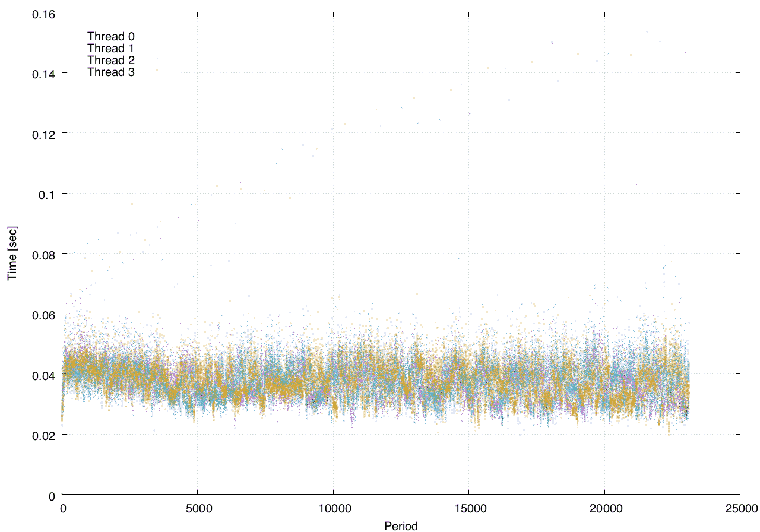Click the 0.12 y-axis tick label
The height and width of the screenshot is (532, 760).
43,133
